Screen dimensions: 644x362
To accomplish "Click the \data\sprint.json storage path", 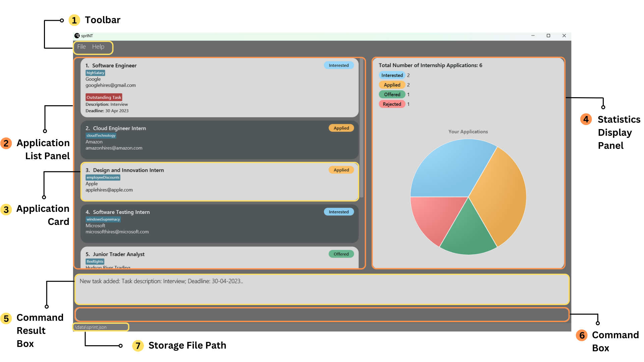I will [91, 327].
